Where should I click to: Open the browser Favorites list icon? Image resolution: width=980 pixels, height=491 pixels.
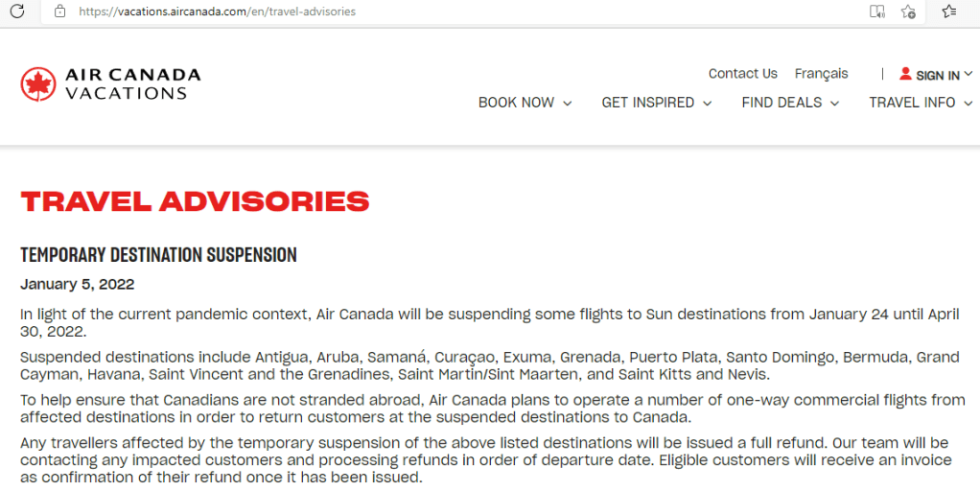click(x=949, y=12)
